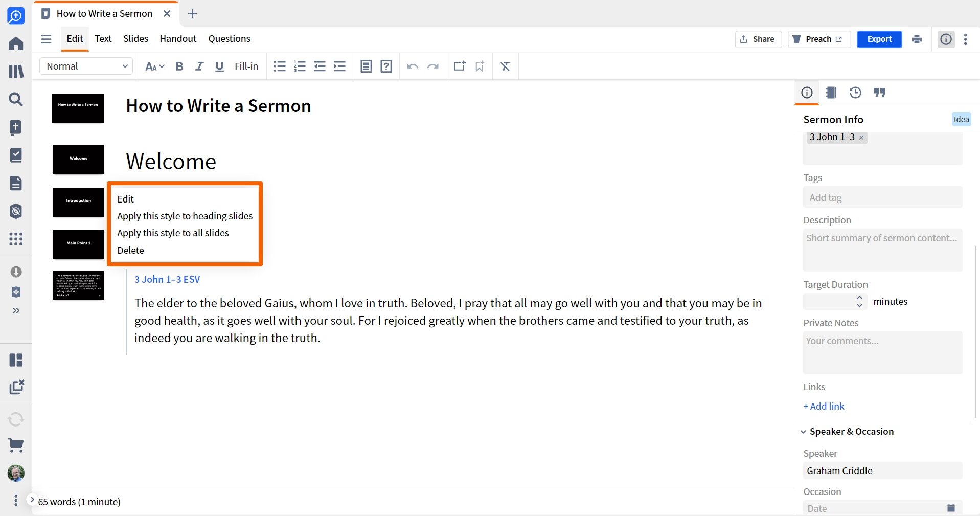Click the Export button
The width and height of the screenshot is (980, 516).
click(879, 39)
